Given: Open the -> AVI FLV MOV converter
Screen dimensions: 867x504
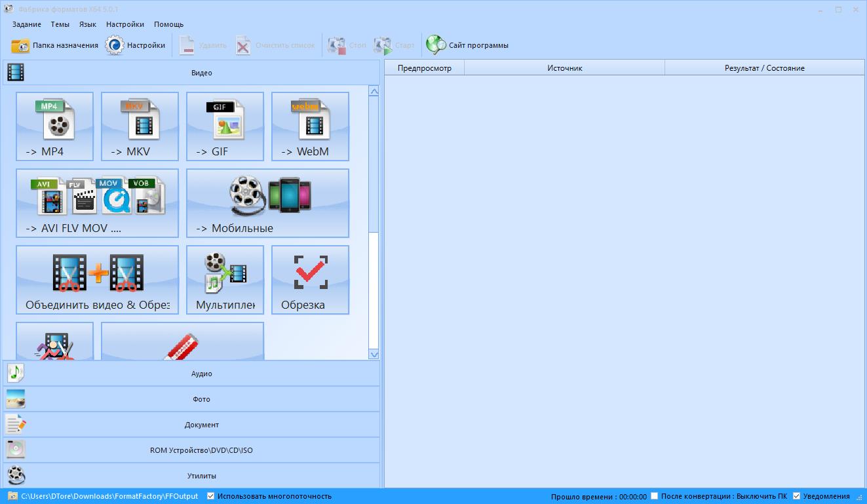Looking at the screenshot, I should point(97,203).
